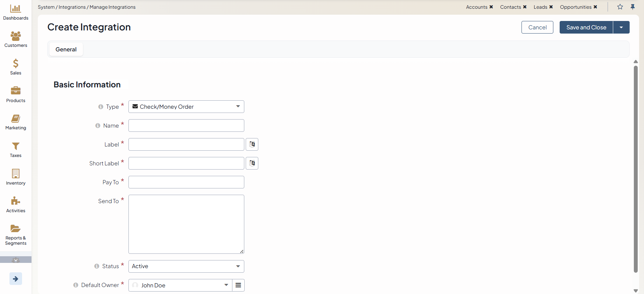
Task: Close the pinned Leads tab
Action: [551, 7]
